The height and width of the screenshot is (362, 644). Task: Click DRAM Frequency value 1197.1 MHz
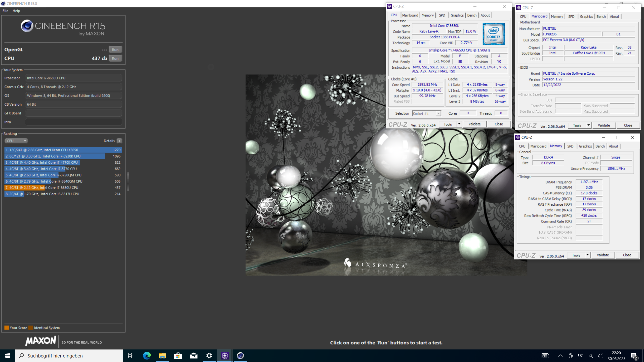pyautogui.click(x=589, y=182)
